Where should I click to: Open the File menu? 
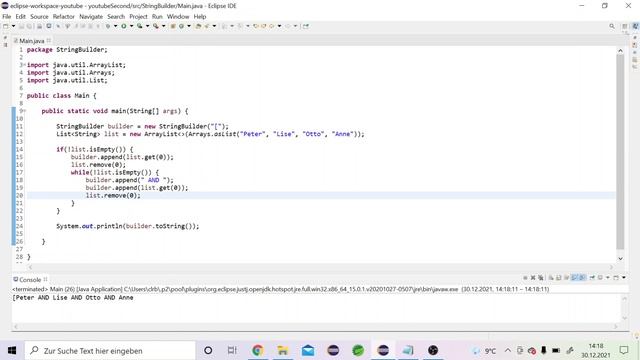pyautogui.click(x=7, y=17)
